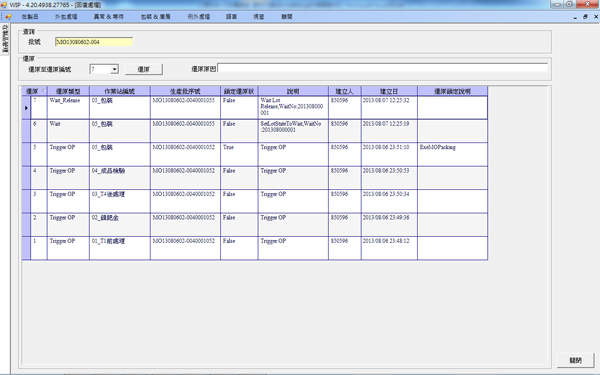600x375 pixels.
Task: Click the black arrow row indicator beside row 7
Action: pyautogui.click(x=26, y=108)
